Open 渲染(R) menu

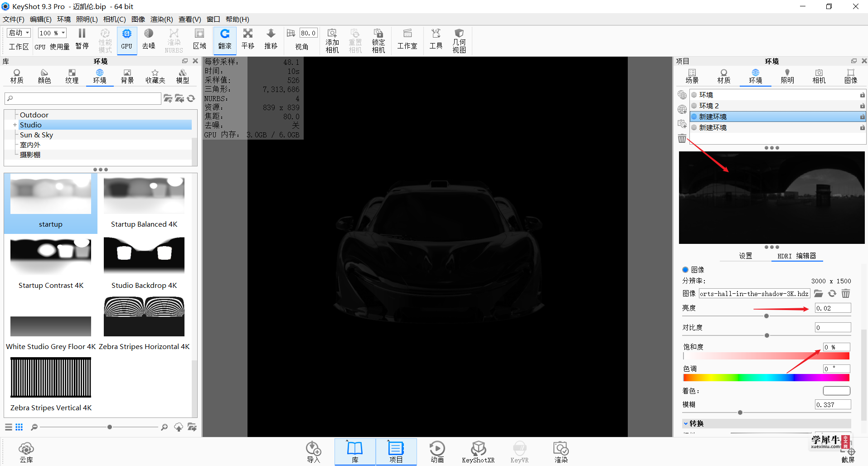tap(162, 19)
